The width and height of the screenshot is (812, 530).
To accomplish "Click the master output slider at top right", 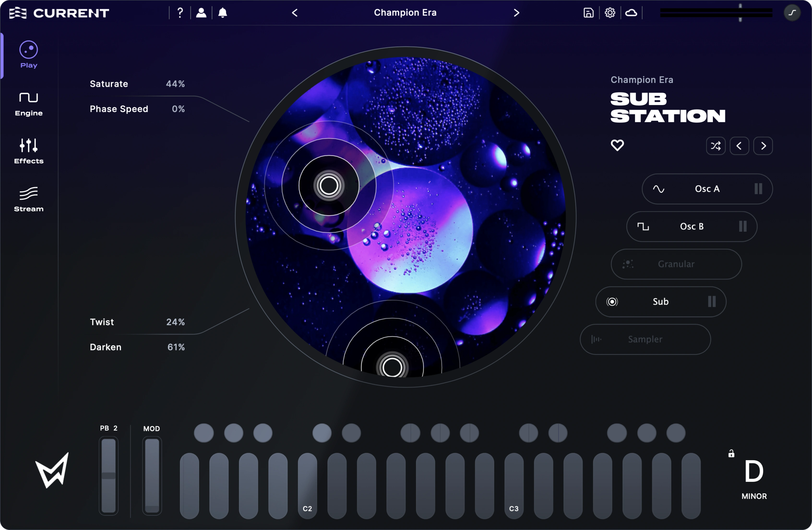I will (740, 13).
